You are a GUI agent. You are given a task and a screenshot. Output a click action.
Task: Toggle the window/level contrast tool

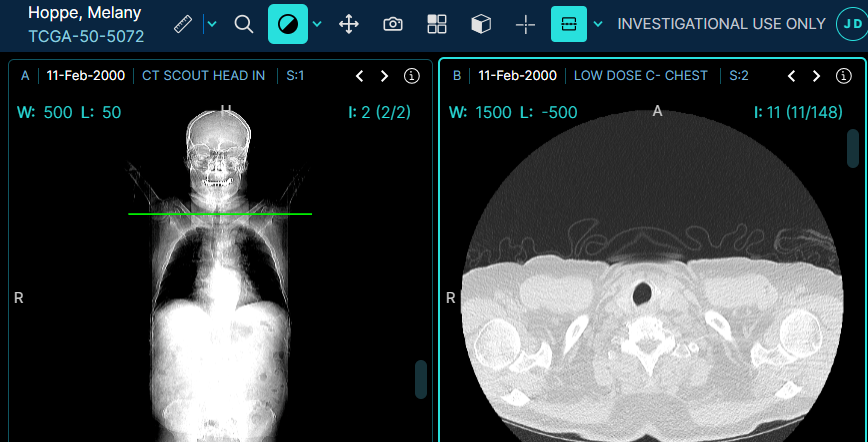tap(288, 24)
